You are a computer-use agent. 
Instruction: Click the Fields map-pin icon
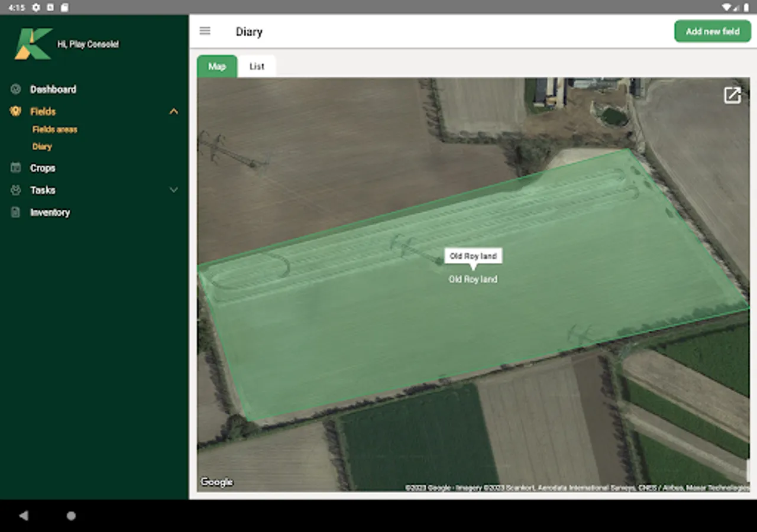click(x=16, y=111)
